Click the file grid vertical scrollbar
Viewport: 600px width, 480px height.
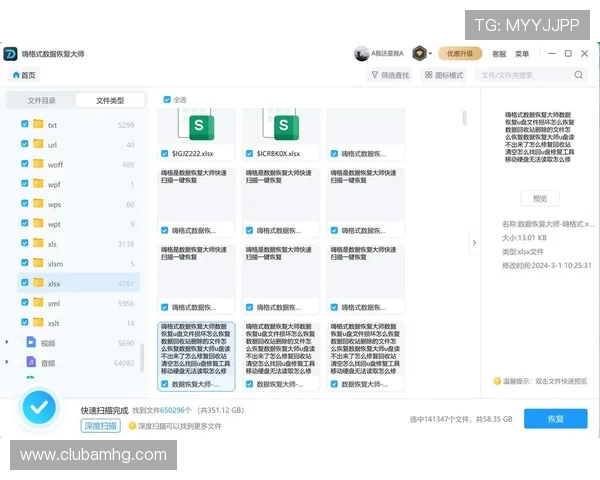pyautogui.click(x=465, y=118)
